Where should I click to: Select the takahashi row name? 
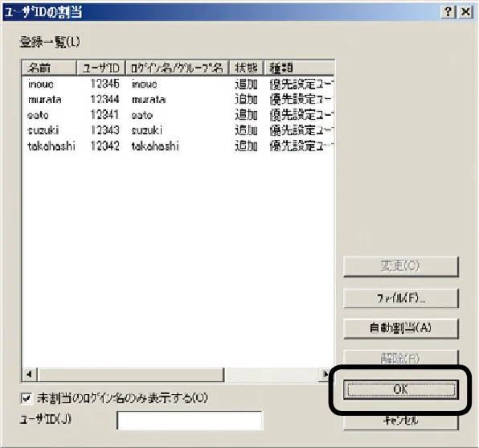(51, 146)
